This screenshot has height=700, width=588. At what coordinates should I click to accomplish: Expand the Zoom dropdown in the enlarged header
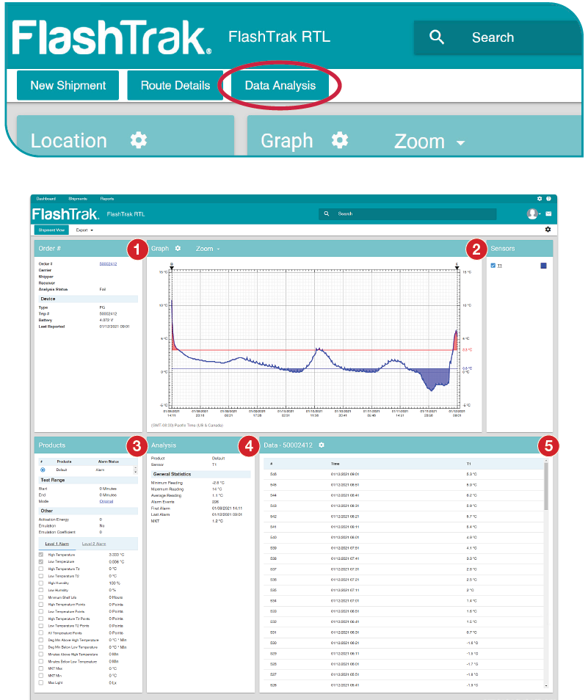(429, 142)
